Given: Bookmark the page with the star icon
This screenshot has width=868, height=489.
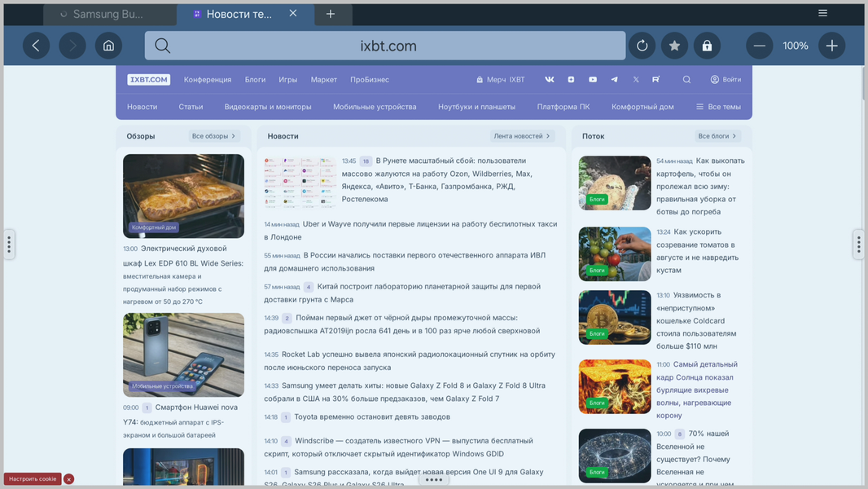Looking at the screenshot, I should coord(674,46).
